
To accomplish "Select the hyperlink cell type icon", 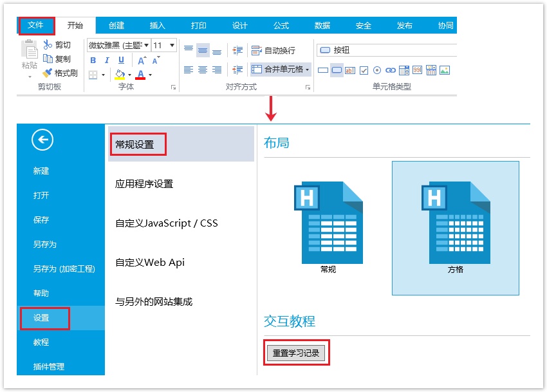I will click(x=391, y=70).
